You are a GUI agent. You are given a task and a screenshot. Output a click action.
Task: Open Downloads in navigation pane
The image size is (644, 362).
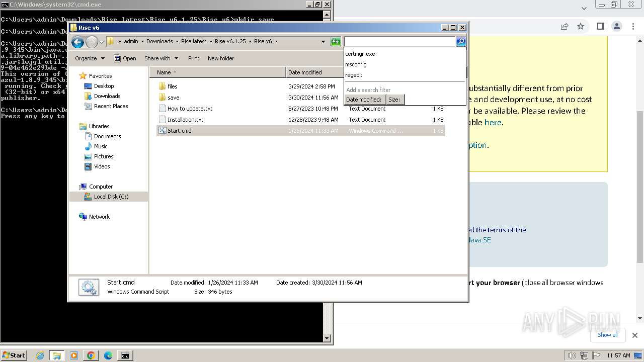click(x=107, y=96)
